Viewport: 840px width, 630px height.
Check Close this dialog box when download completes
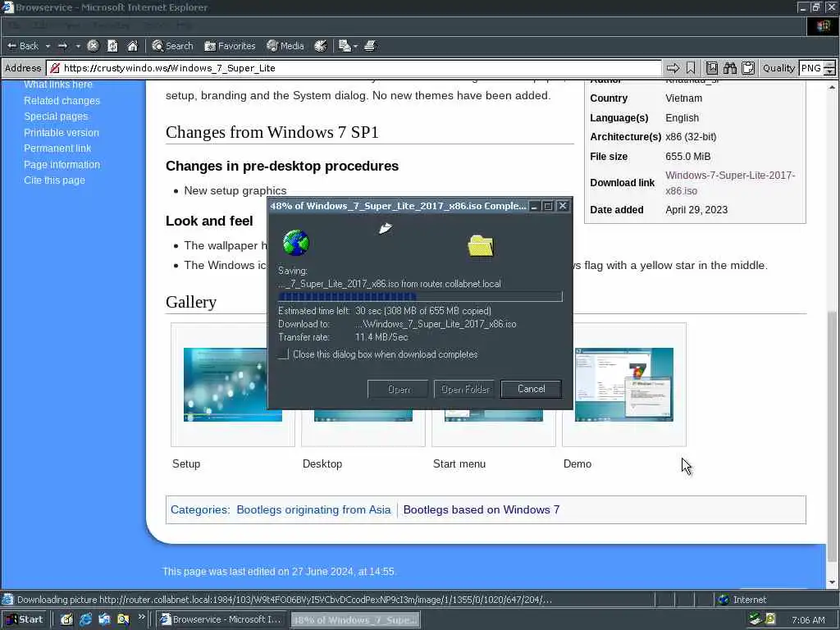click(283, 354)
